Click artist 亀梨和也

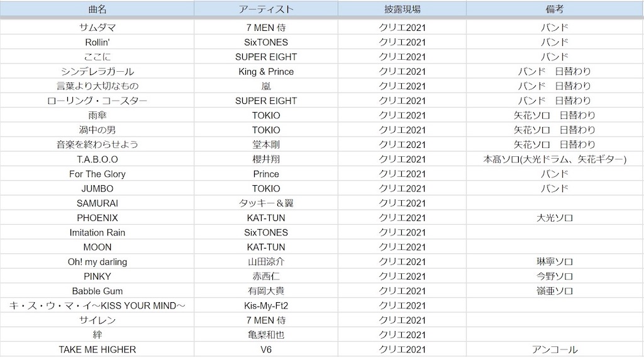click(266, 335)
